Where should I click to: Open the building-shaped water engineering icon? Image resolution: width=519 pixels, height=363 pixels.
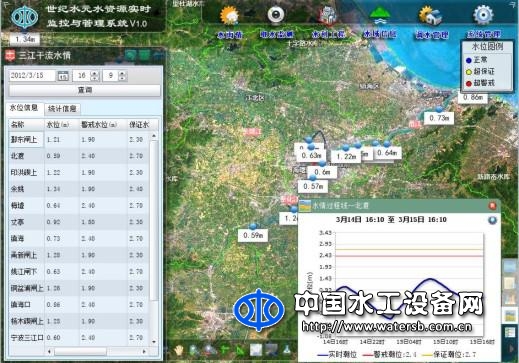(329, 15)
